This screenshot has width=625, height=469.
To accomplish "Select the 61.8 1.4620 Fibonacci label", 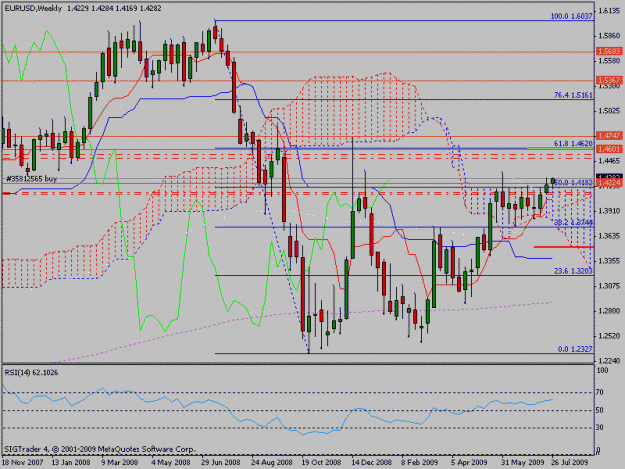I will click(x=573, y=143).
